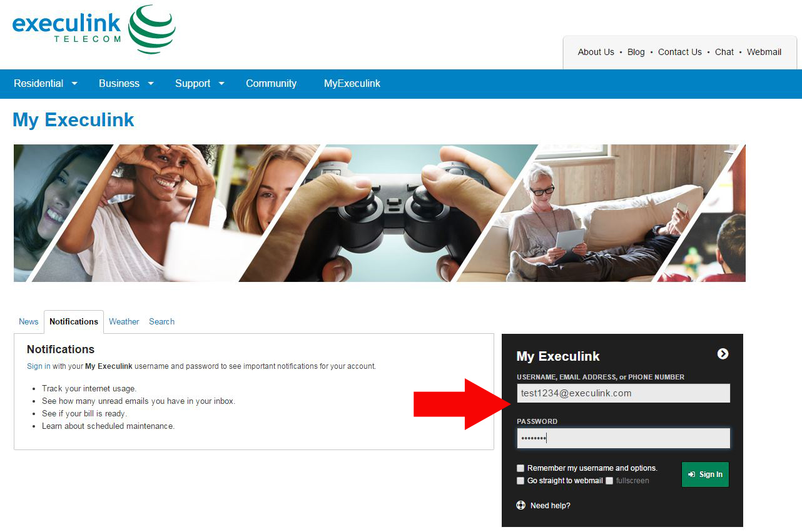
Task: Open the Chat link
Action: 724,52
